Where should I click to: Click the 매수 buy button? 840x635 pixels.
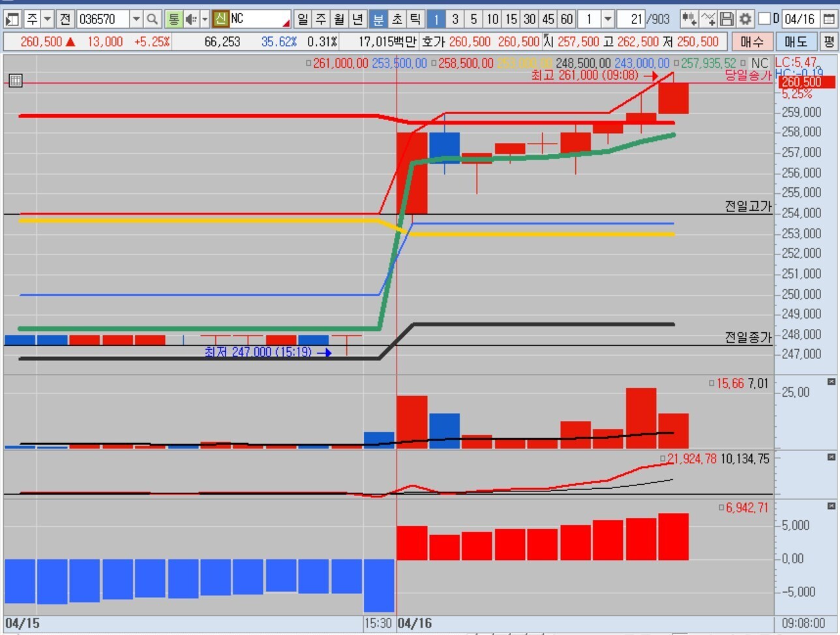coord(753,42)
